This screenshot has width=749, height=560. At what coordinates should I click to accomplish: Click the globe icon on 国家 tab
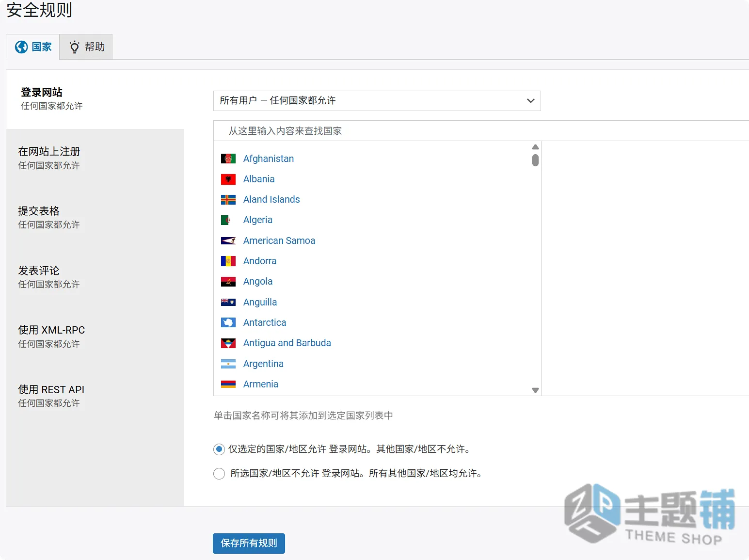point(21,47)
